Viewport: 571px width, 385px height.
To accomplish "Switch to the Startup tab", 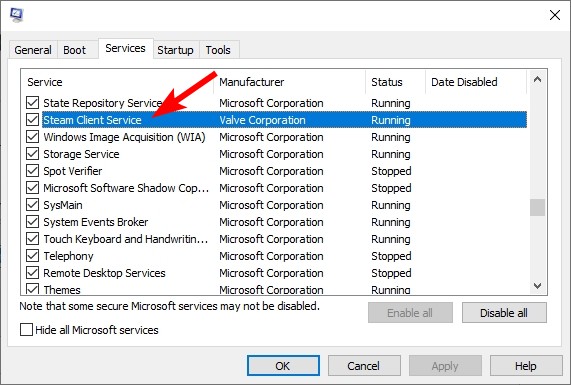I will click(x=175, y=50).
